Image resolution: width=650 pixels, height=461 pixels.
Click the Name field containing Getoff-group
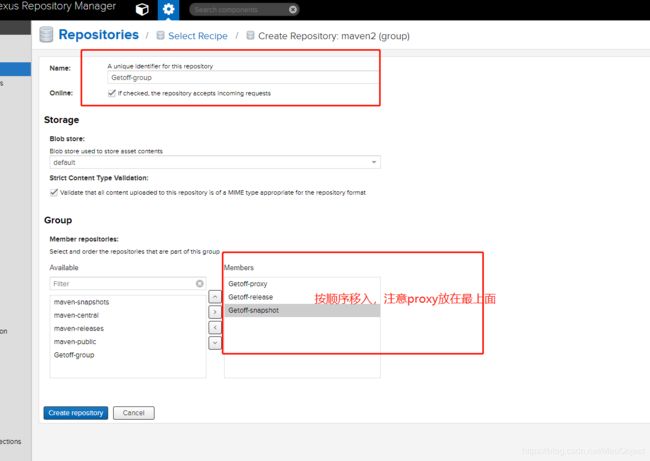click(x=243, y=78)
